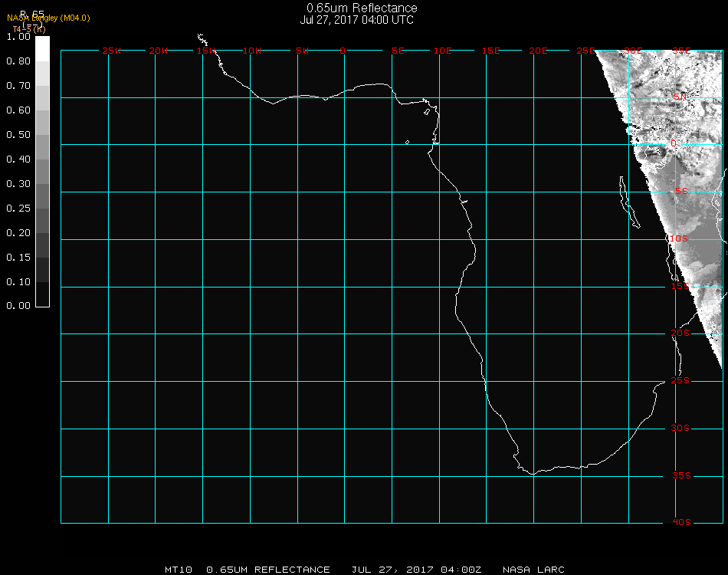Click the 30E longitude label
This screenshot has width=728, height=575.
pyautogui.click(x=634, y=51)
